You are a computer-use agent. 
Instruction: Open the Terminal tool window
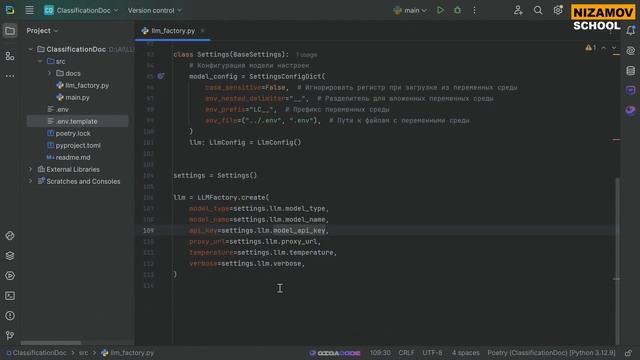10,296
